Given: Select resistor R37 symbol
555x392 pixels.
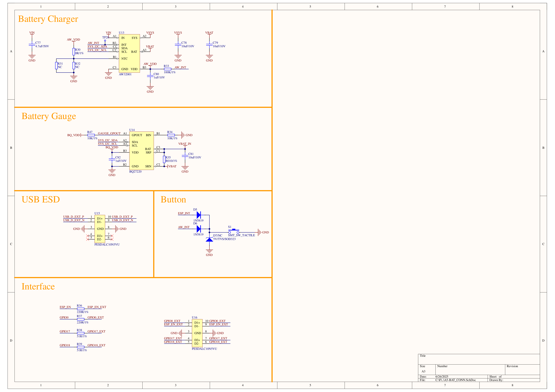Looking at the screenshot, I should pyautogui.click(x=80, y=319).
